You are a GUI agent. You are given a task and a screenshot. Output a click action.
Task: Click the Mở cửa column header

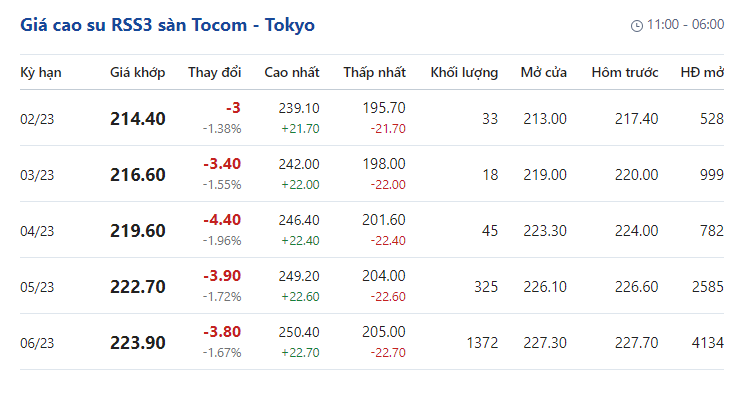[x=544, y=73]
